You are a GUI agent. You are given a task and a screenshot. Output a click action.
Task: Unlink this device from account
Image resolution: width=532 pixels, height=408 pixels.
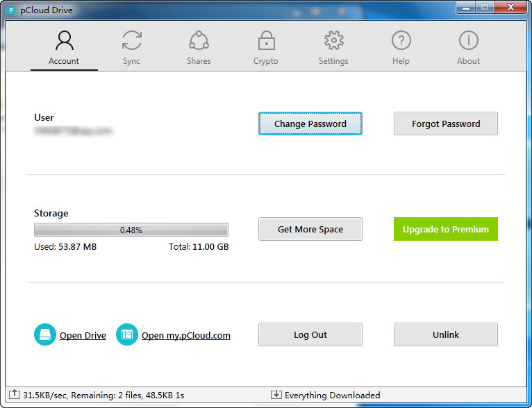coord(445,334)
